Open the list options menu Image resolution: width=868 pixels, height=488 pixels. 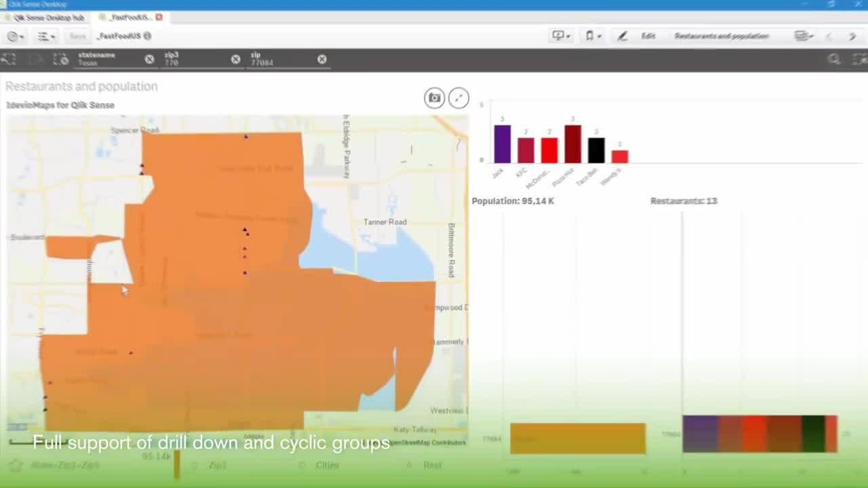[x=46, y=37]
